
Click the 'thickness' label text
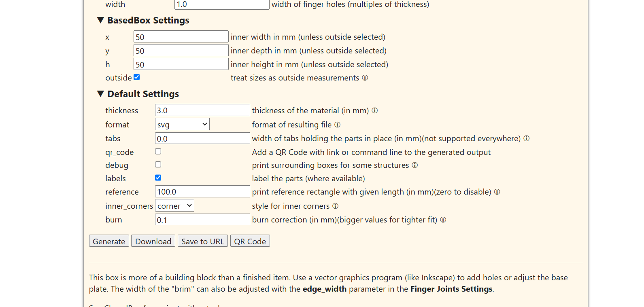pos(122,110)
